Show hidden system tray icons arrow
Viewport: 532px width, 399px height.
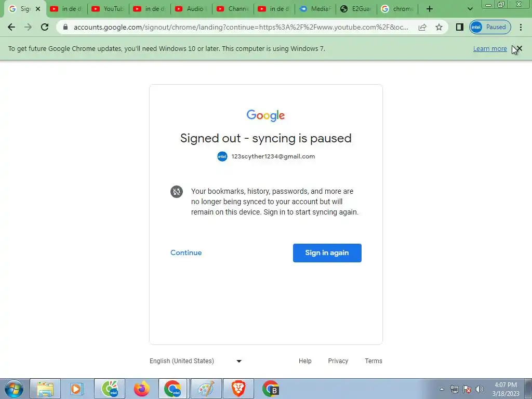click(x=442, y=389)
